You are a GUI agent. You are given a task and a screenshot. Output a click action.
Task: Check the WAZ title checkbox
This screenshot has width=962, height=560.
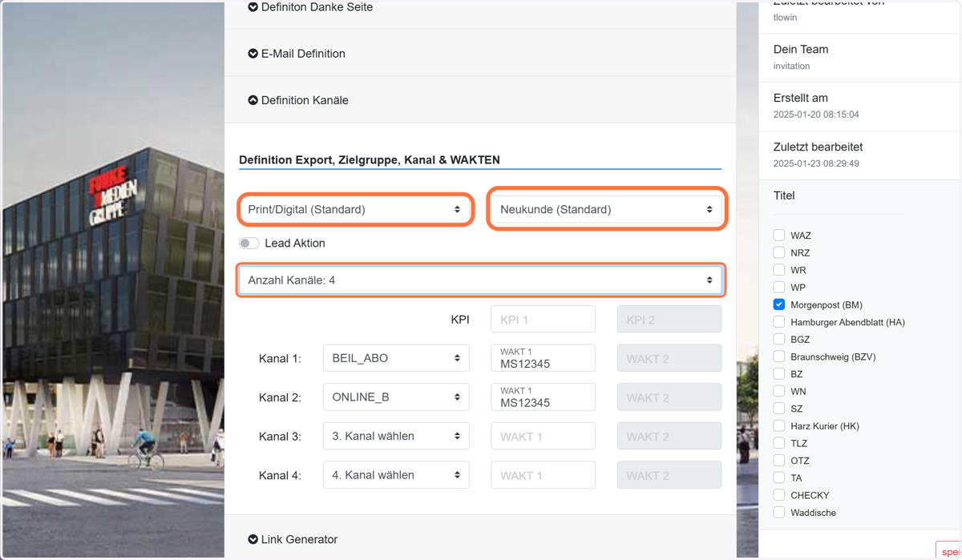pos(779,236)
